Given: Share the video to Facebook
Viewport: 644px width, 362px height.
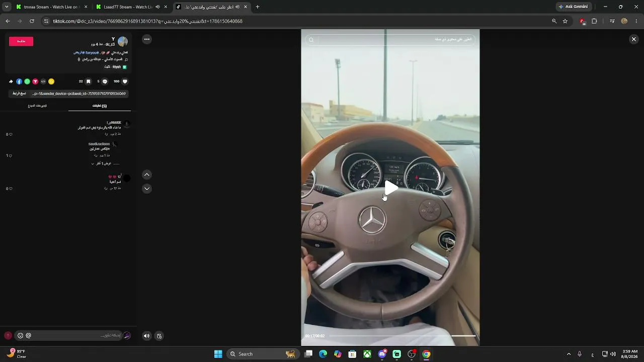Looking at the screenshot, I should 19,81.
